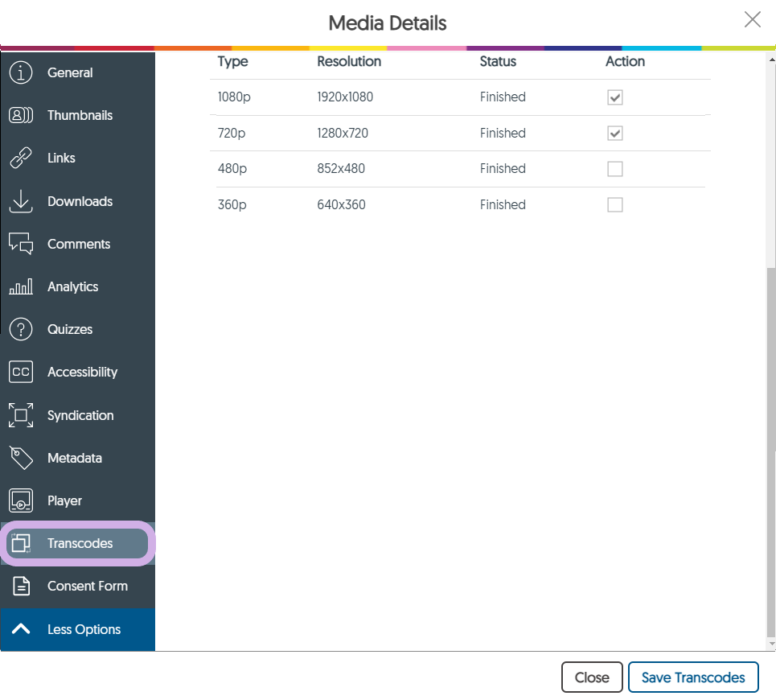The height and width of the screenshot is (700, 776).
Task: Open the Consent Form section label
Action: (x=88, y=586)
